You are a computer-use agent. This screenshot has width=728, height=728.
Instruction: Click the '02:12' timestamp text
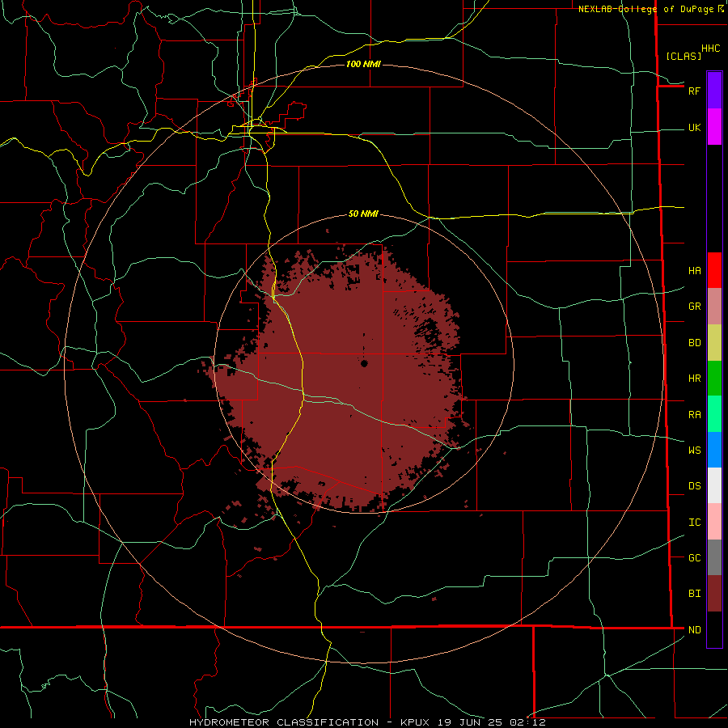pos(527,722)
